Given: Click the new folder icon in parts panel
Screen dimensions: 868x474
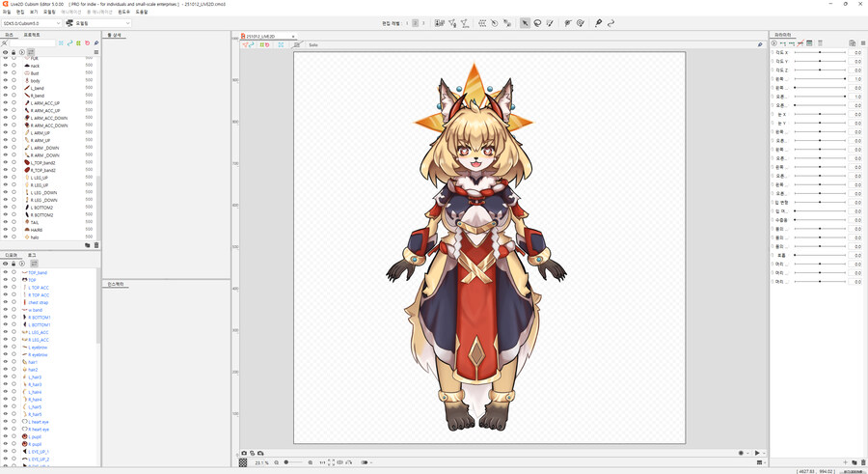Looking at the screenshot, I should (87, 245).
